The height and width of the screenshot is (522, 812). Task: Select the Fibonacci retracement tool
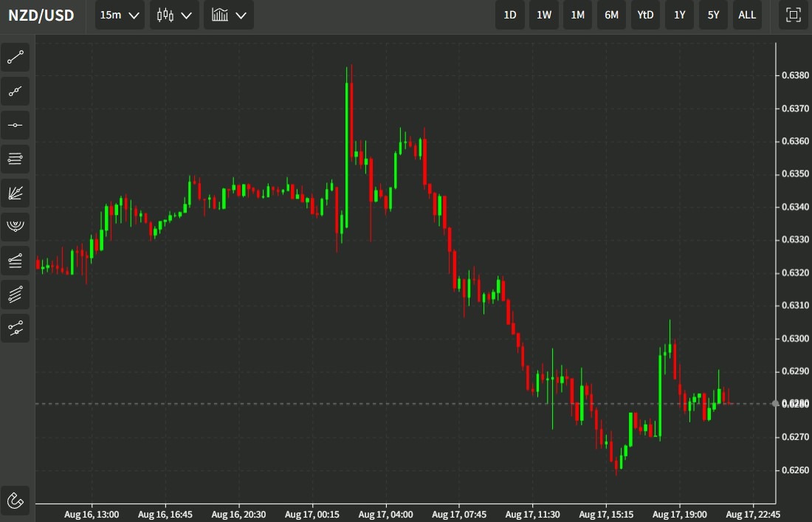click(15, 159)
